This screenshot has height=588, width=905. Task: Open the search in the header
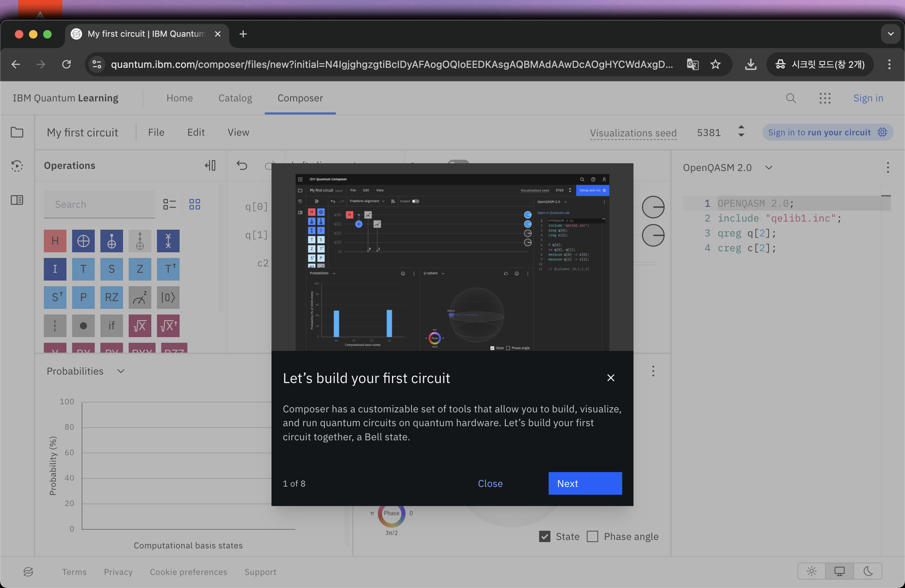coord(791,98)
